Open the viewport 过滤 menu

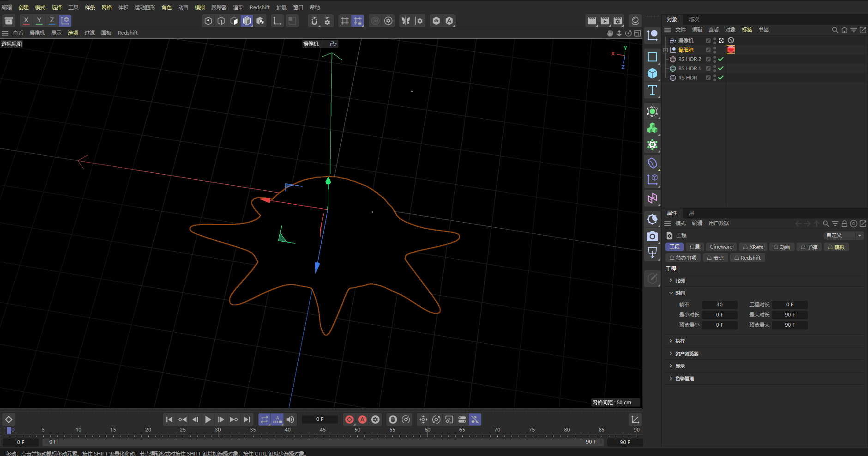point(89,33)
